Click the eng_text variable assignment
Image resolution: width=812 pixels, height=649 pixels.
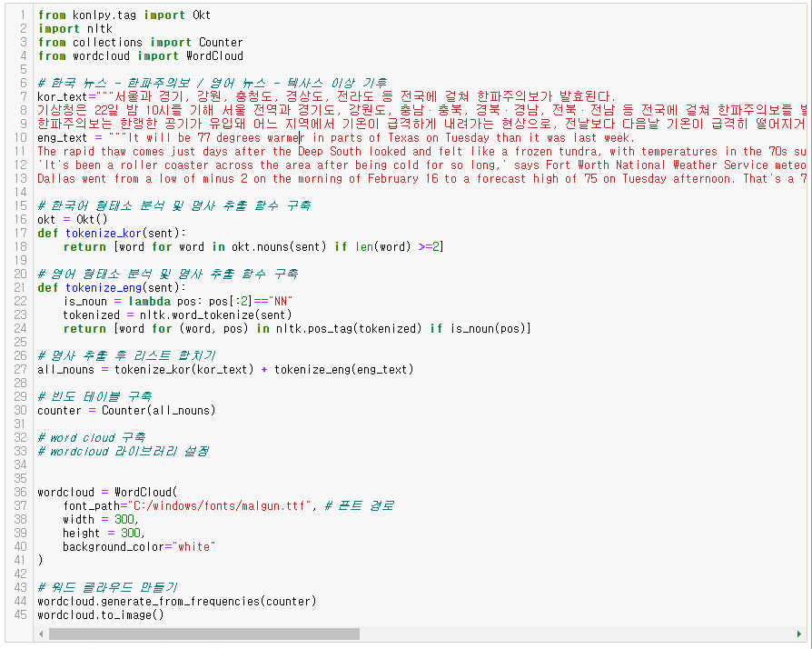[x=335, y=138]
